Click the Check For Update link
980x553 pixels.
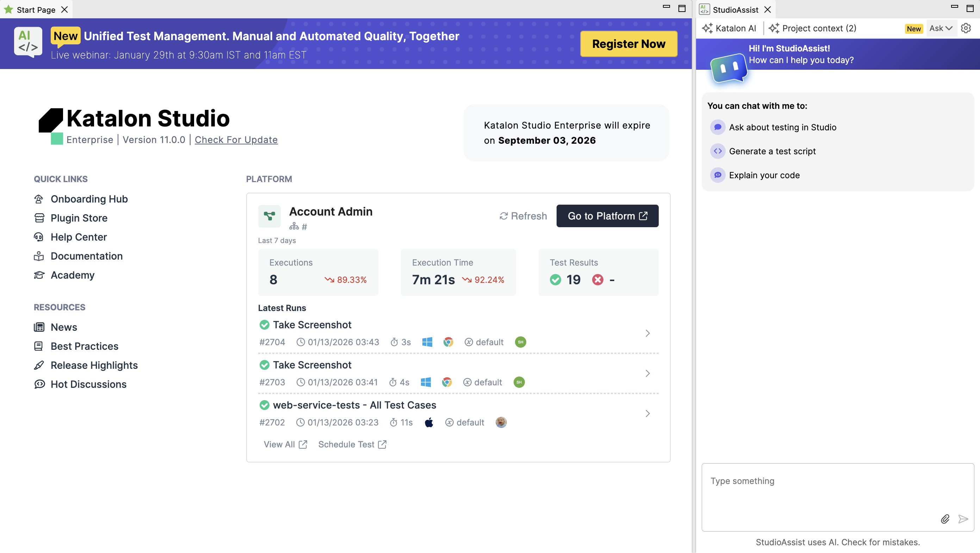point(236,139)
